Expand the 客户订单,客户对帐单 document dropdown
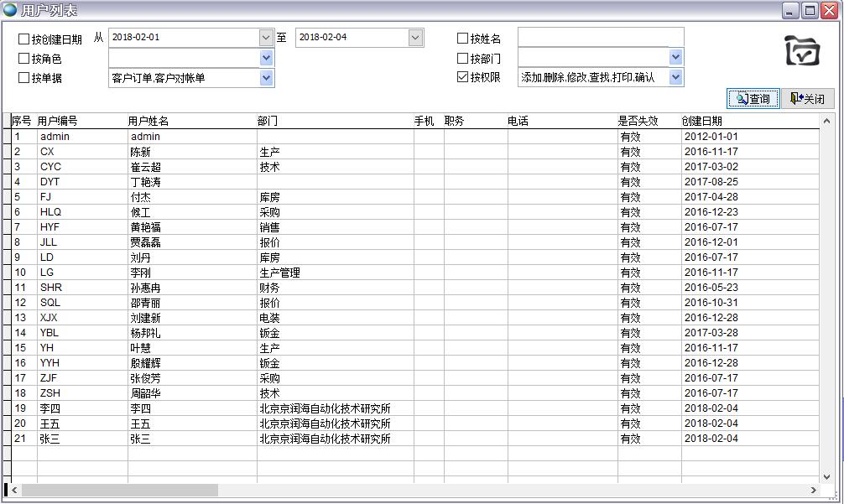844x504 pixels. click(266, 78)
